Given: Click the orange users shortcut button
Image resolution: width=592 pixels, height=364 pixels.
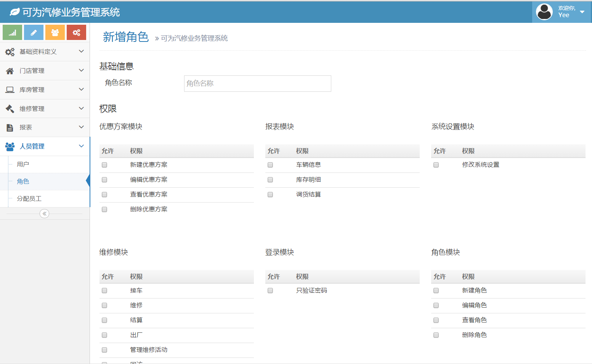Looking at the screenshot, I should coord(55,32).
